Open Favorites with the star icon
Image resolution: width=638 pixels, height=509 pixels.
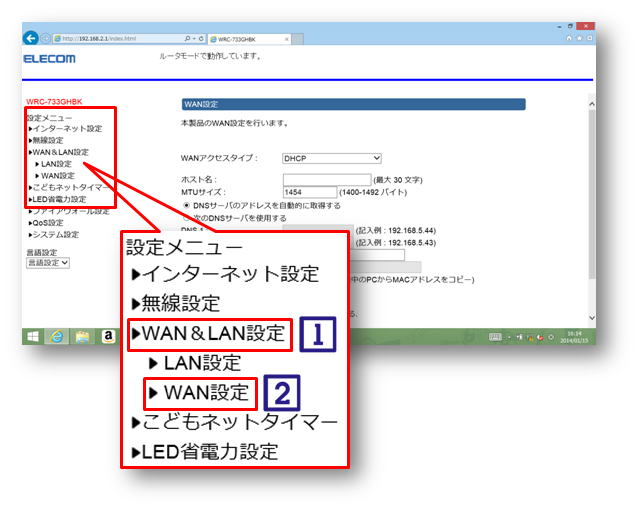579,38
